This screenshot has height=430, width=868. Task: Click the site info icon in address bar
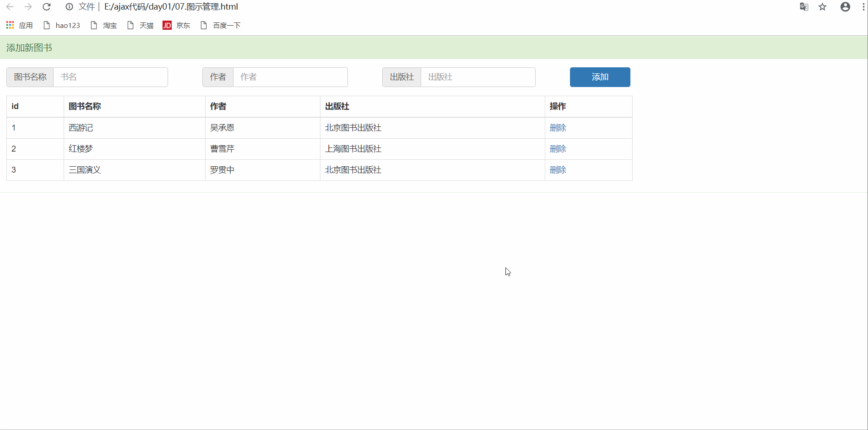click(x=69, y=7)
